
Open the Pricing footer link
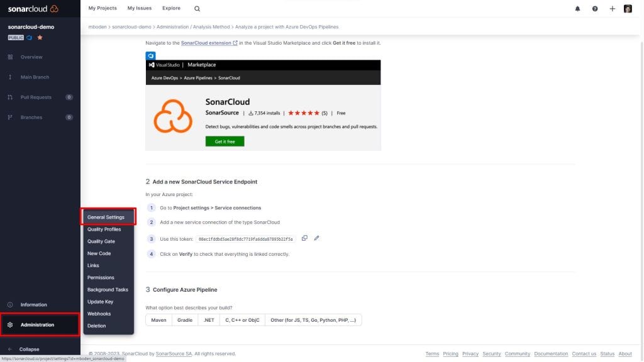coord(450,354)
